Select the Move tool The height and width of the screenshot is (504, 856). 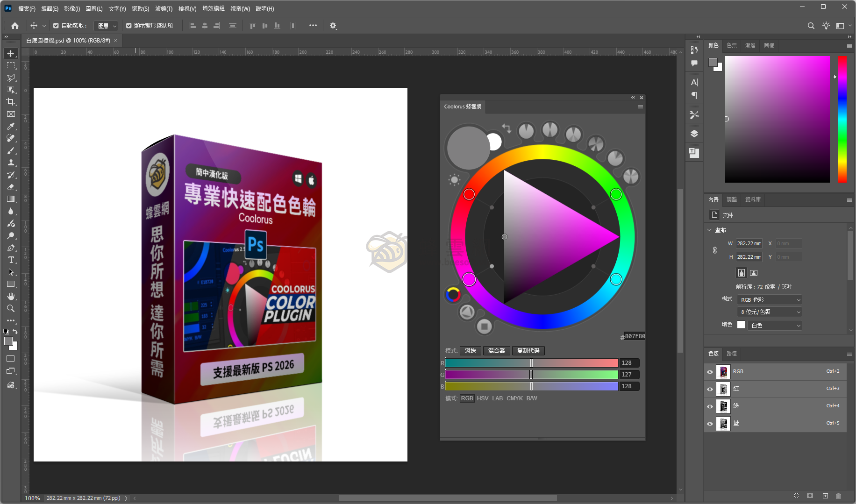click(11, 53)
